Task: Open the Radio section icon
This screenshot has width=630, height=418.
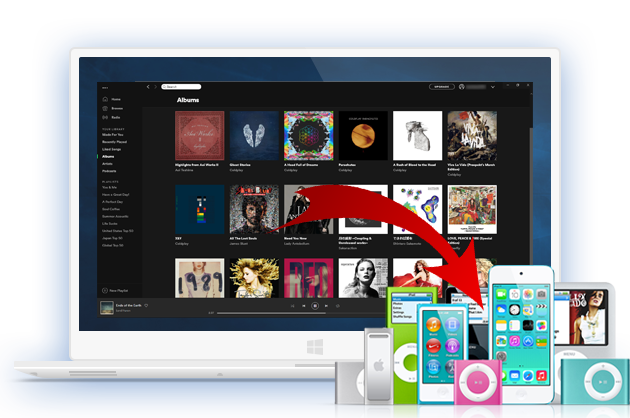Action: pyautogui.click(x=105, y=117)
